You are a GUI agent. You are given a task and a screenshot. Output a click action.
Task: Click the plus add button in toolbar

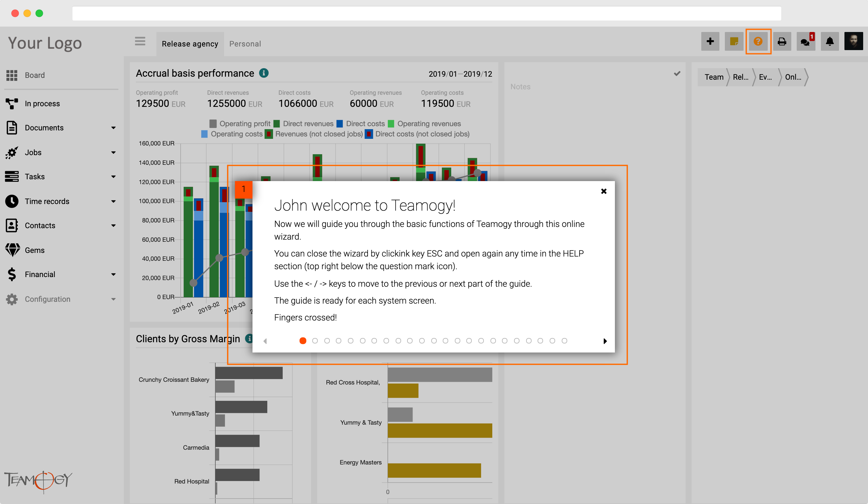[710, 41]
